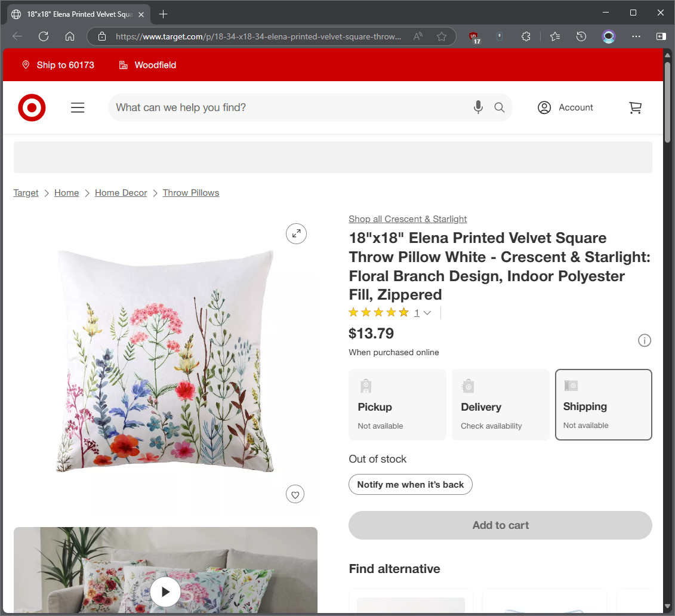This screenshot has width=675, height=616.
Task: Expand the ratings dropdown chevron
Action: [427, 313]
